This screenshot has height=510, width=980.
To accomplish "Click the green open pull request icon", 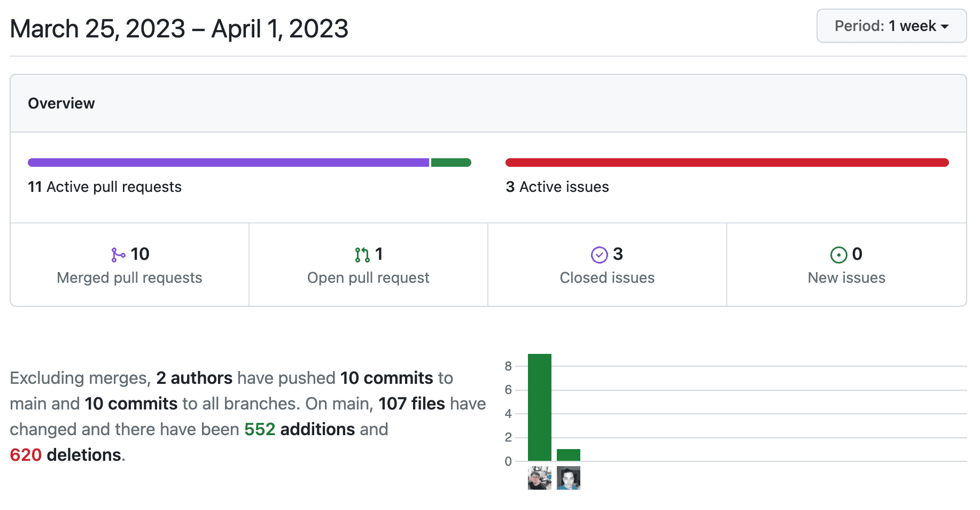I will coord(362,255).
